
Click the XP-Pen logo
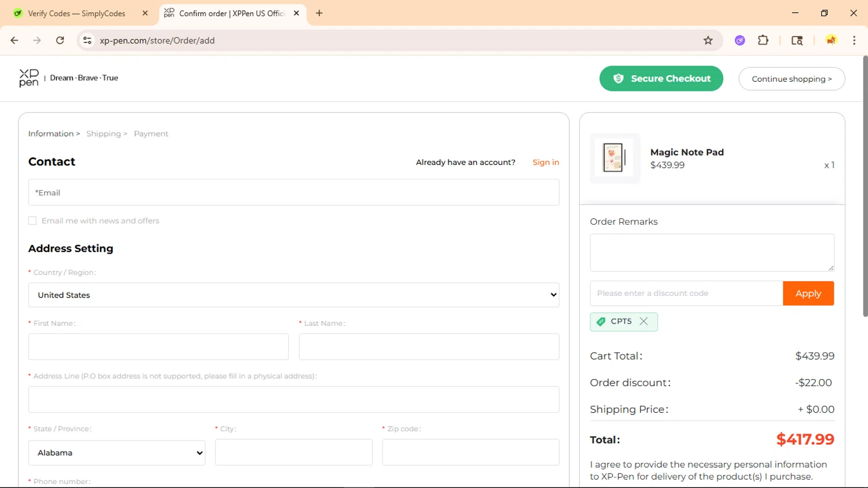(29, 78)
